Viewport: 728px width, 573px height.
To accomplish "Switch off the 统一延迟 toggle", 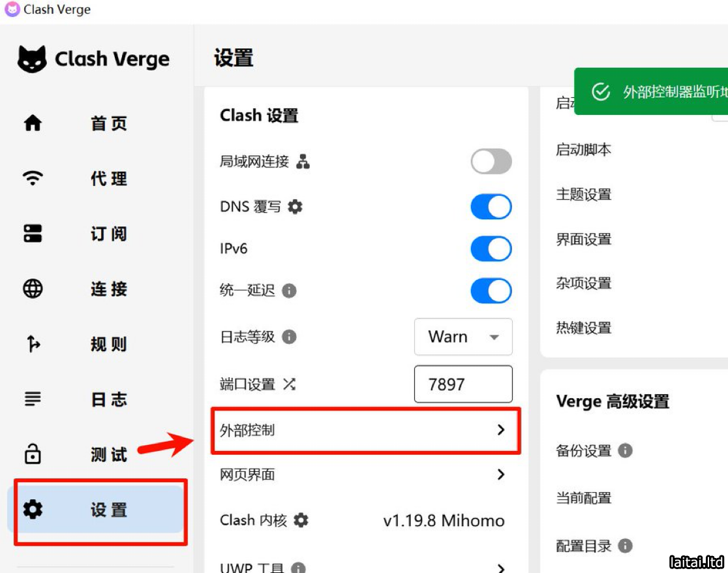I will pos(491,290).
